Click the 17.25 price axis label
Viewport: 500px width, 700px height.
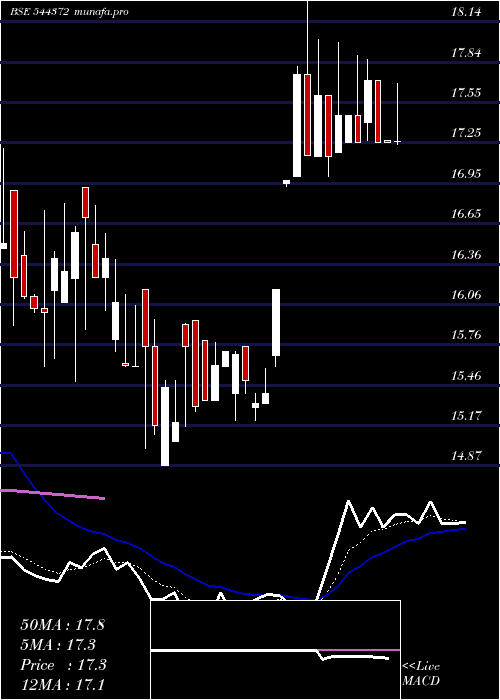(466, 133)
